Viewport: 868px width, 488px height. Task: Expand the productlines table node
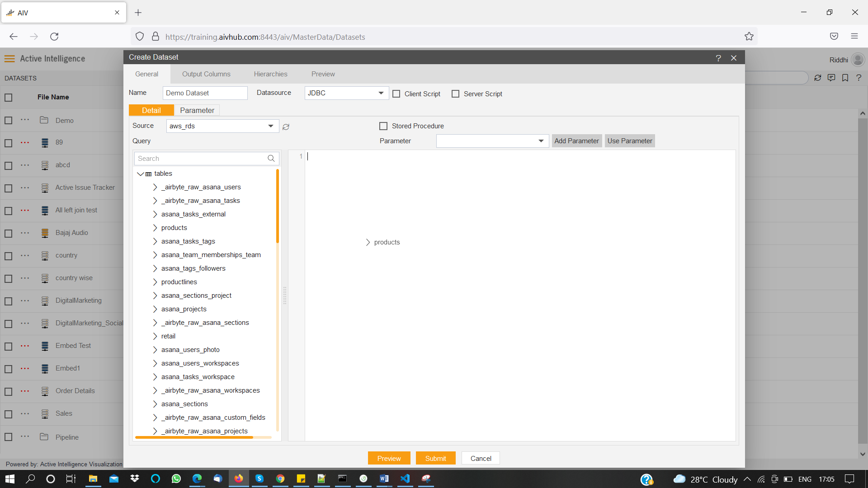coord(155,282)
